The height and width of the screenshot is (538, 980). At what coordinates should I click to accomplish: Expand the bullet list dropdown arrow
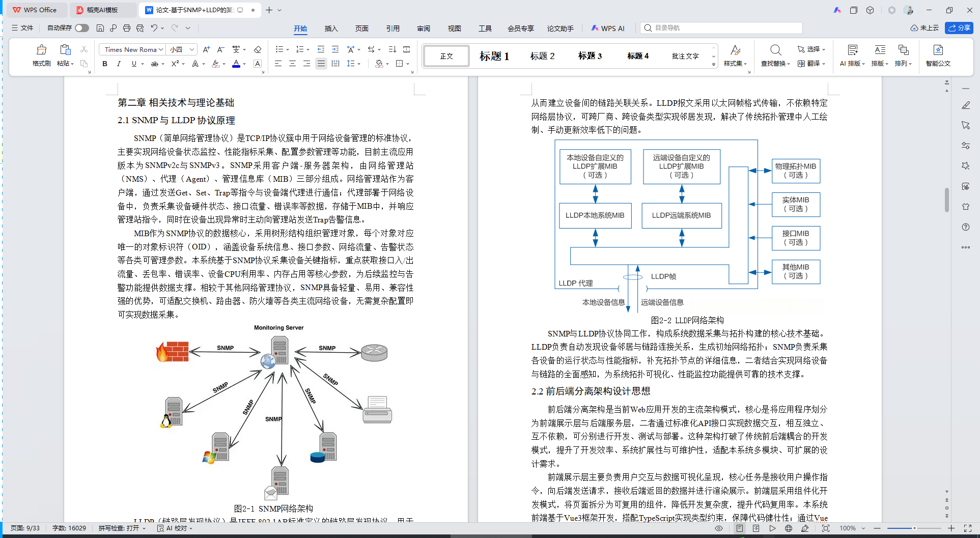tap(288, 50)
